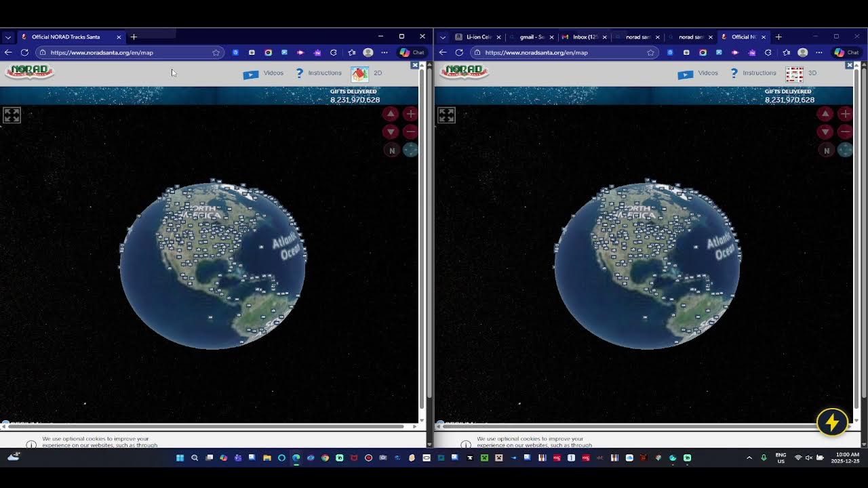Open settings ellipsis menu in left browser

tap(384, 52)
